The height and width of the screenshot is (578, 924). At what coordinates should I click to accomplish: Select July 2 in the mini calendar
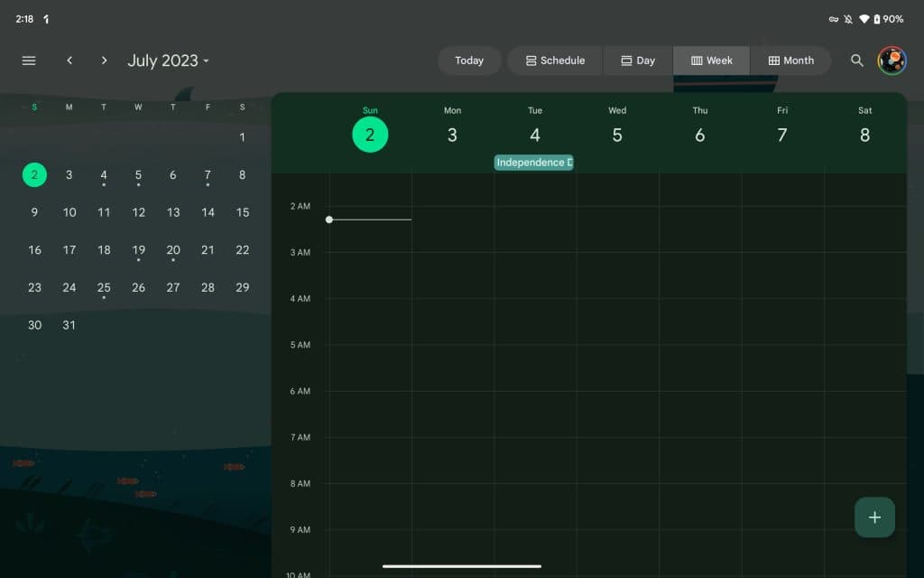point(34,174)
